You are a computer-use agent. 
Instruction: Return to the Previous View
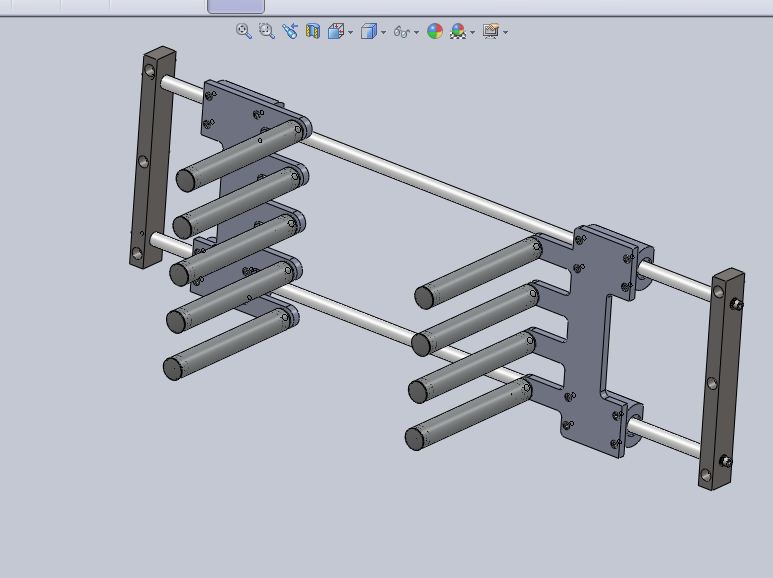coord(290,32)
